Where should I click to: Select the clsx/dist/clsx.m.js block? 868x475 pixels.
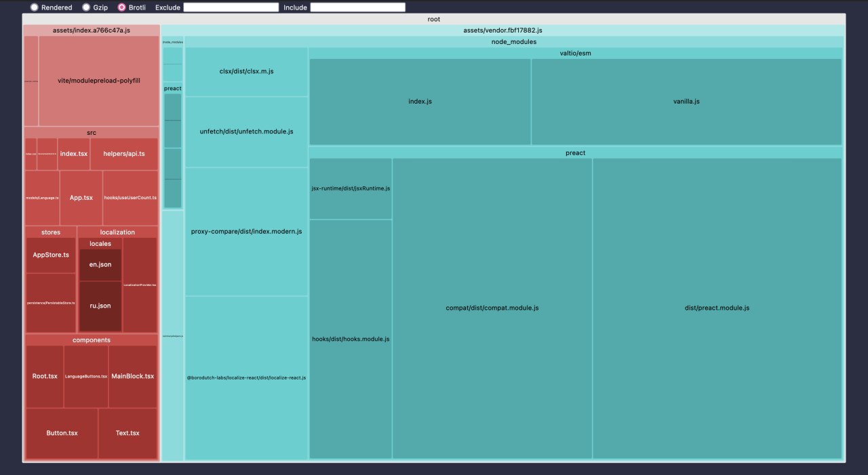coord(246,72)
